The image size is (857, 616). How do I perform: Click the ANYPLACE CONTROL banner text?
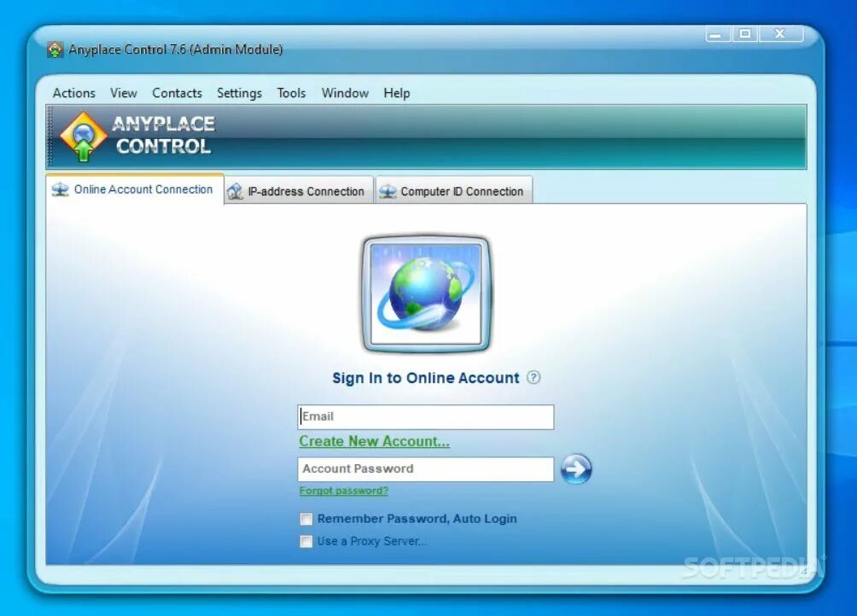pyautogui.click(x=163, y=135)
